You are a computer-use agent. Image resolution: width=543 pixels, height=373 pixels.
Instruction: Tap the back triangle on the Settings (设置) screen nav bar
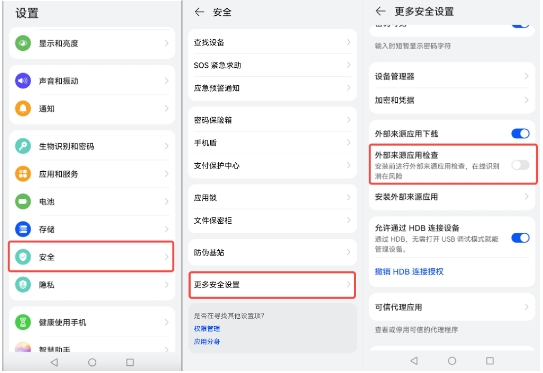click(54, 362)
